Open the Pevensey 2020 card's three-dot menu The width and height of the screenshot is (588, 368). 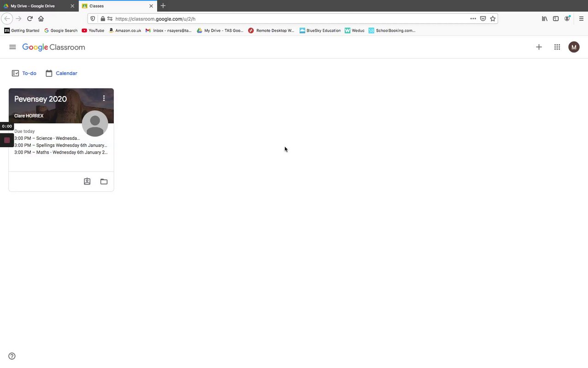(x=104, y=98)
